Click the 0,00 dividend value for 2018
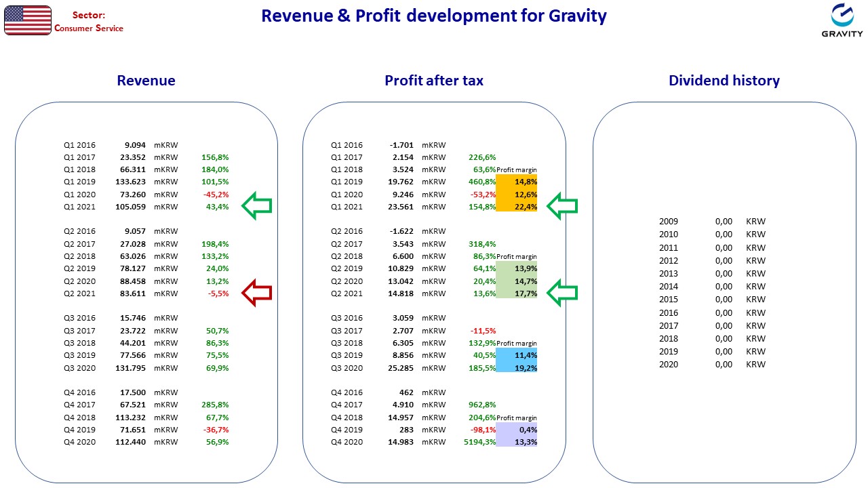Image resolution: width=868 pixels, height=488 pixels. coord(724,339)
